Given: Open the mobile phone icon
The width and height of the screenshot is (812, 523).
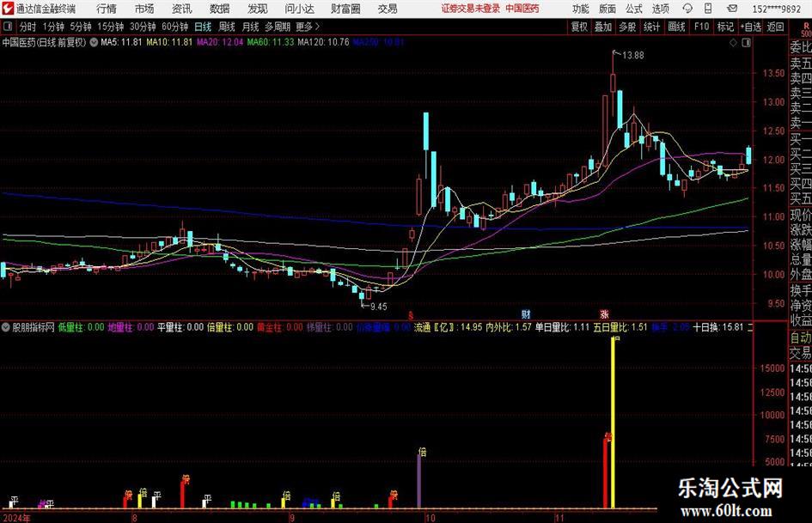Looking at the screenshot, I should pyautogui.click(x=708, y=9).
